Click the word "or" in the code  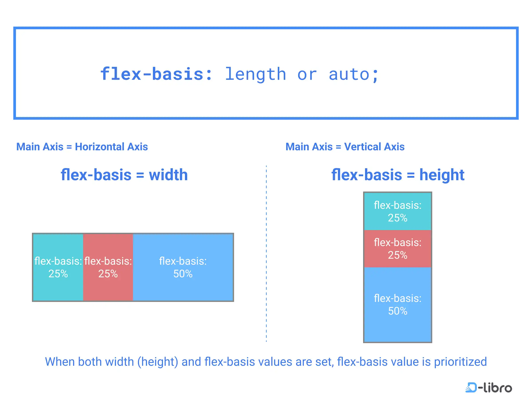[x=307, y=74]
